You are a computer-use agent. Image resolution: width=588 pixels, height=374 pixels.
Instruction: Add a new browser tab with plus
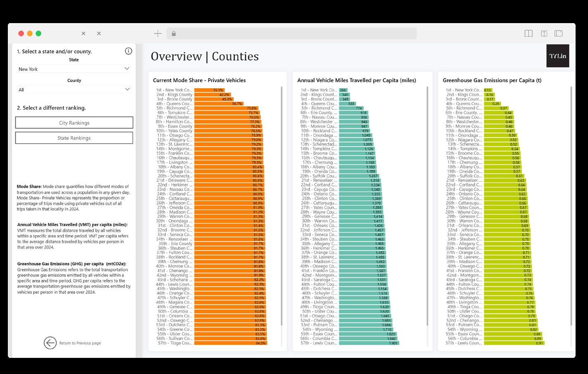click(158, 33)
